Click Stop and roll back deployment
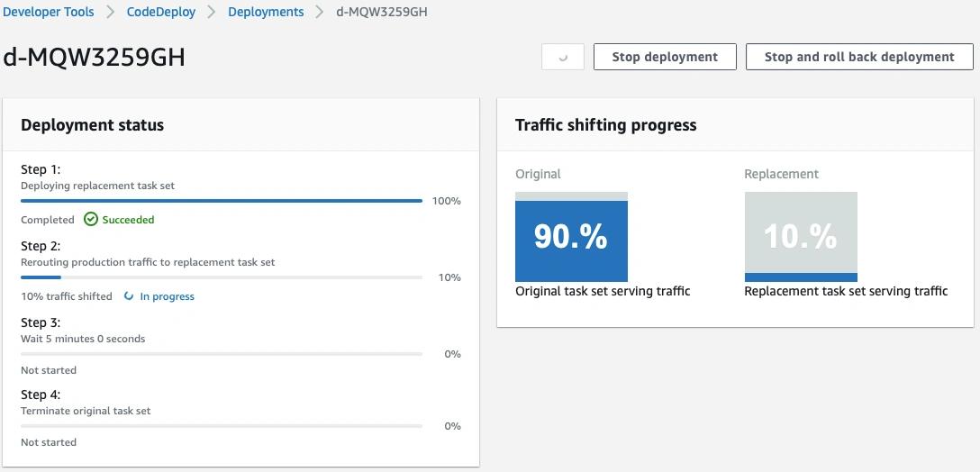 [859, 57]
